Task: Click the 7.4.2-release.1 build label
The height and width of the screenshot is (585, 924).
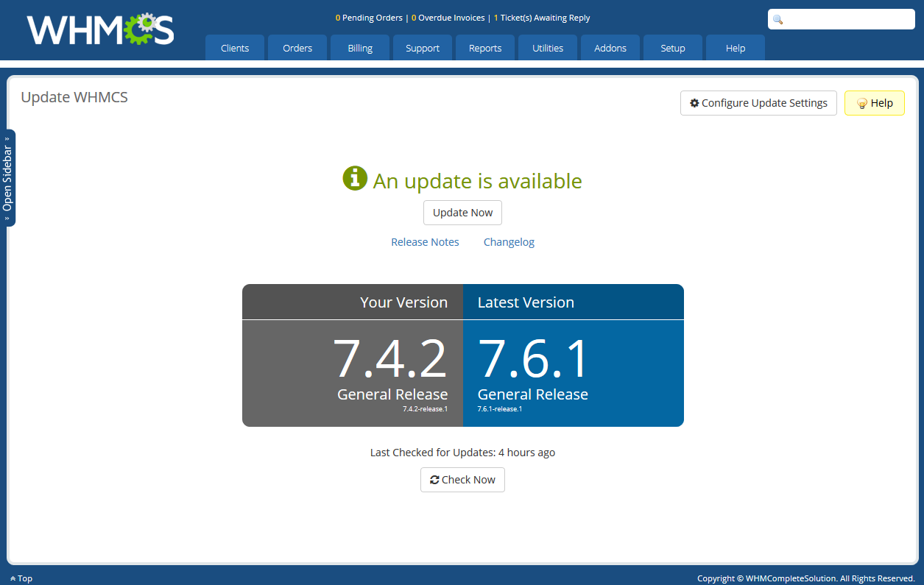Action: [425, 409]
